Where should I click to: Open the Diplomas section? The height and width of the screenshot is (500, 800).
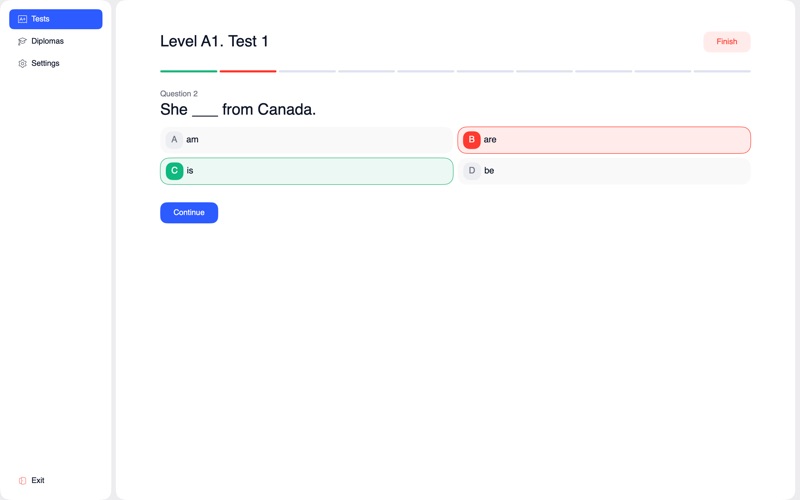tap(47, 41)
